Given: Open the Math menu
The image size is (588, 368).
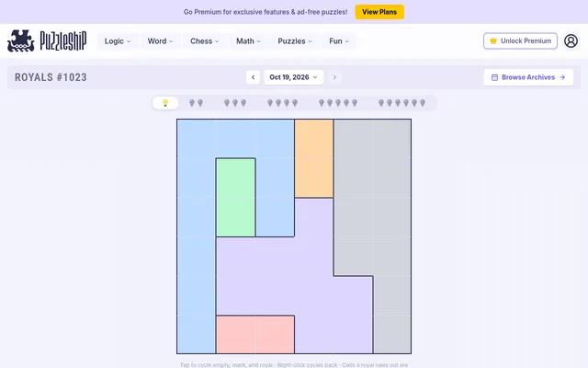Looking at the screenshot, I should click(x=248, y=40).
